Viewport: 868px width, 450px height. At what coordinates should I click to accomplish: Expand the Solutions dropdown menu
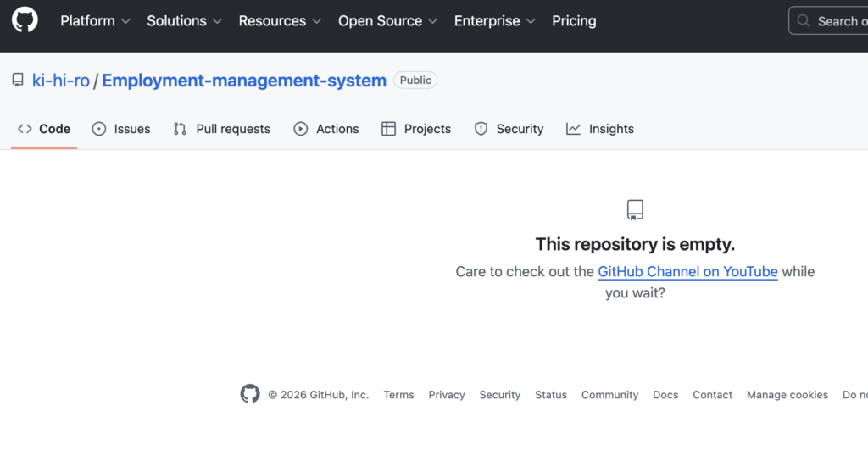[184, 21]
